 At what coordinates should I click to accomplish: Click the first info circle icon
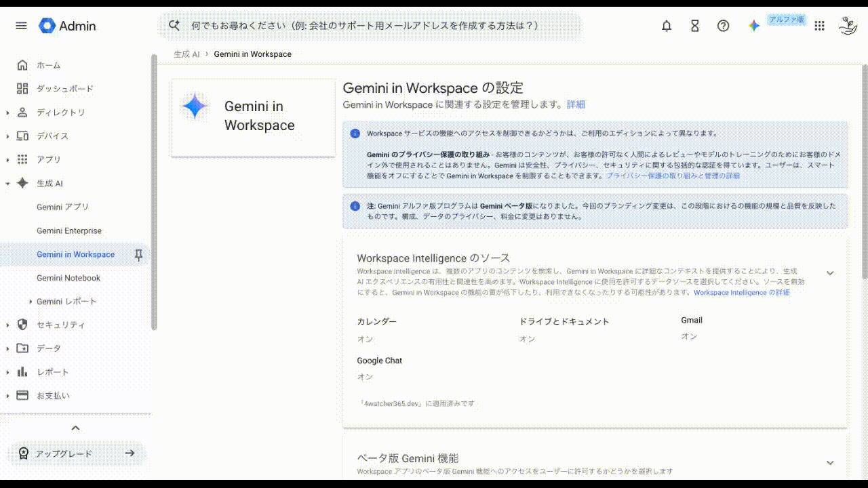(x=355, y=134)
